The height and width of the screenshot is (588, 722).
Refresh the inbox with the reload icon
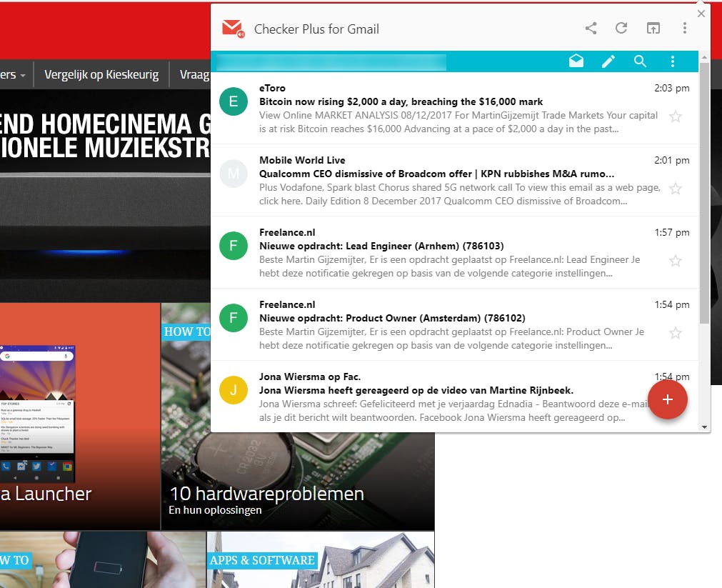(621, 28)
